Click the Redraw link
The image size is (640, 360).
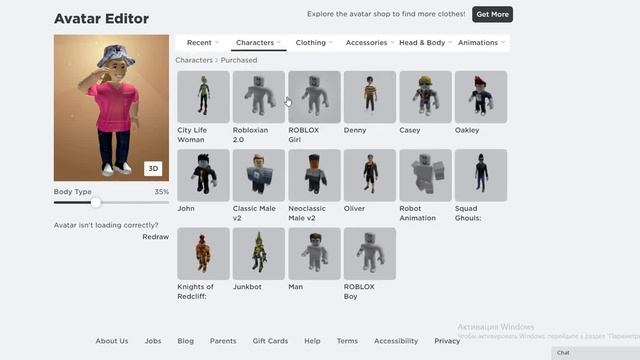[156, 237]
